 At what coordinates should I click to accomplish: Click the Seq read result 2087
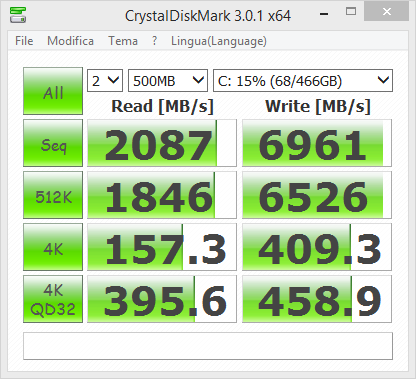pyautogui.click(x=162, y=143)
